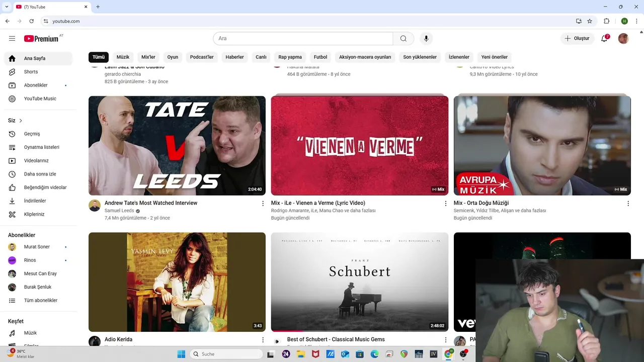
Task: Click the Oluştur create button
Action: (x=577, y=38)
